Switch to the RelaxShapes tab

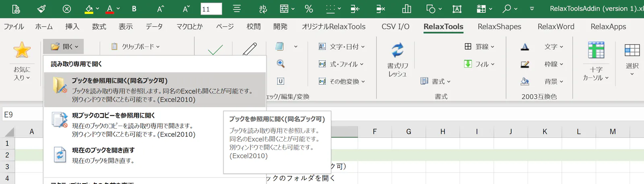(500, 27)
